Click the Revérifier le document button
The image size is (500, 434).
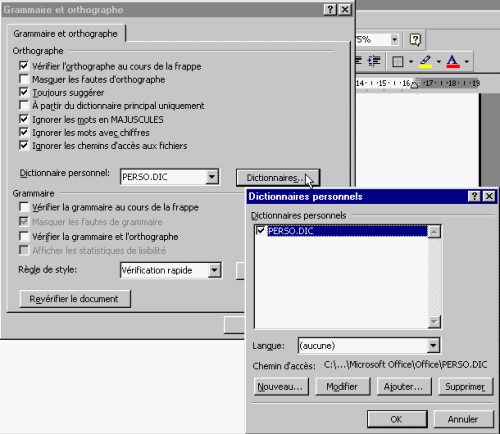pyautogui.click(x=75, y=299)
